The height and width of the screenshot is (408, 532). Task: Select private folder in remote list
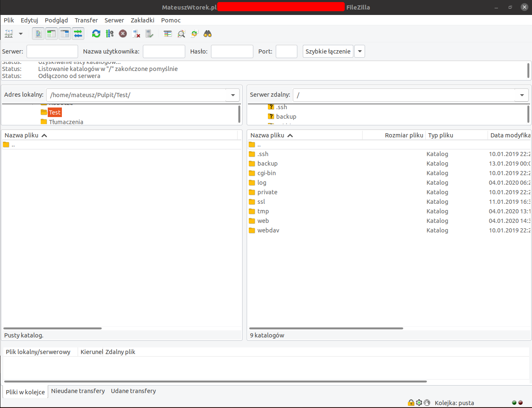pos(389,192)
